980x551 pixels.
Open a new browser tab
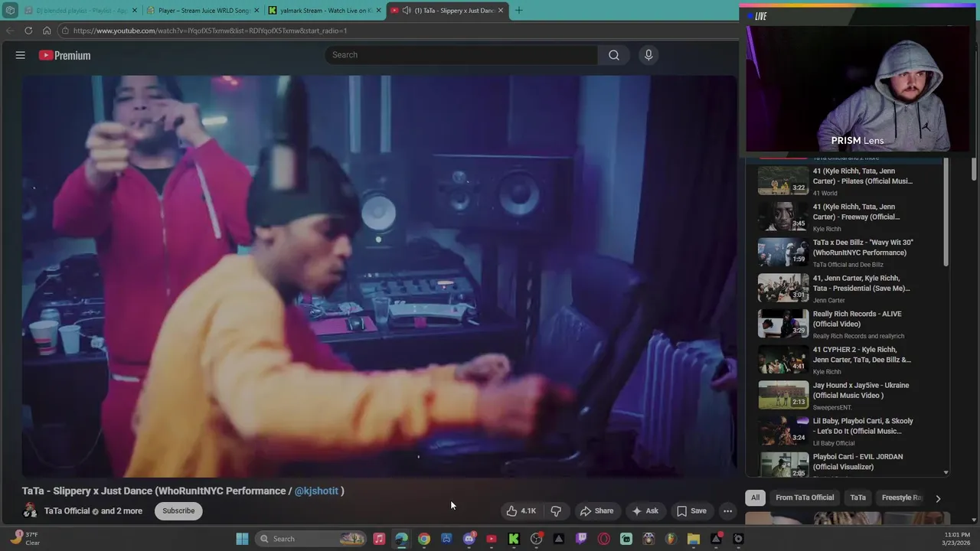tap(518, 11)
